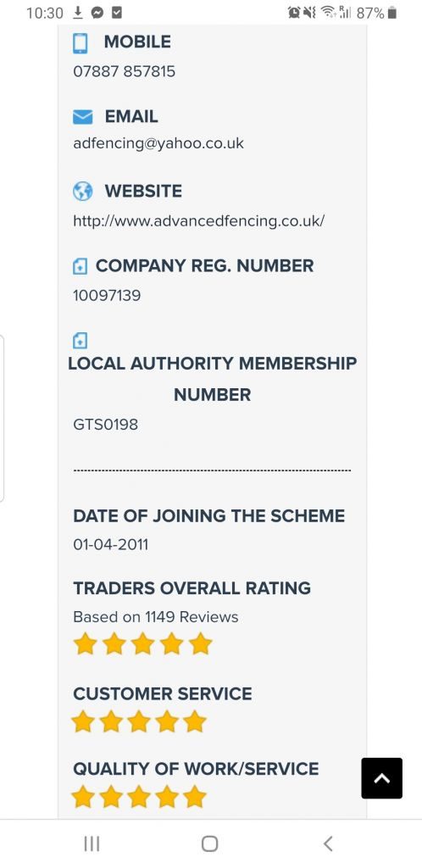
Task: Tap the fifth quality of work star
Action: [x=195, y=797]
